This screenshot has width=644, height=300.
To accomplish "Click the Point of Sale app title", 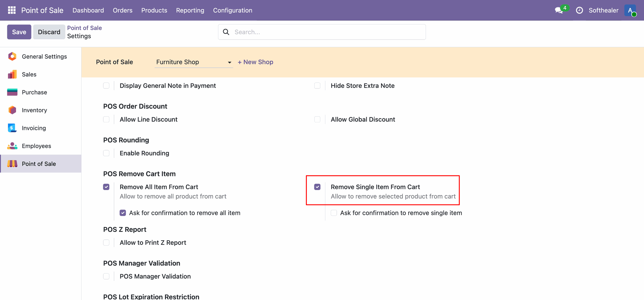I will (x=42, y=10).
